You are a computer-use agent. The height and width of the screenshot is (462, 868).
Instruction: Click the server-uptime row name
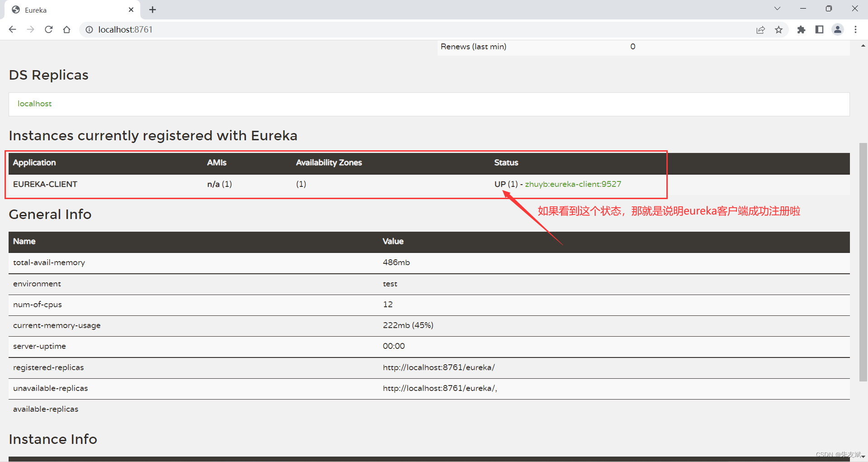39,346
